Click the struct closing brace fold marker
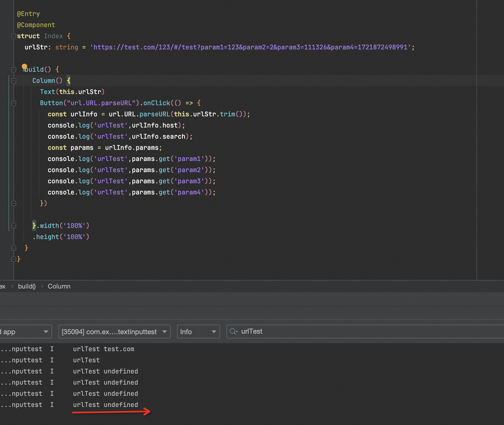This screenshot has height=425, width=504. click(x=14, y=259)
